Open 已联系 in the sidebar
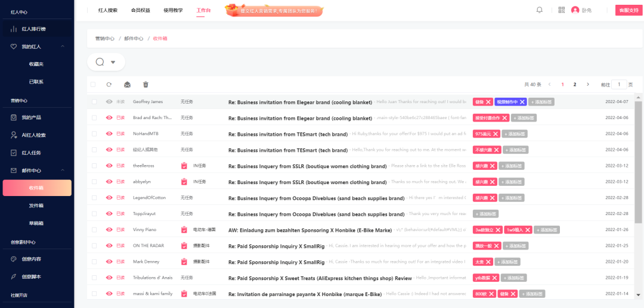This screenshot has width=644, height=308. (36, 82)
